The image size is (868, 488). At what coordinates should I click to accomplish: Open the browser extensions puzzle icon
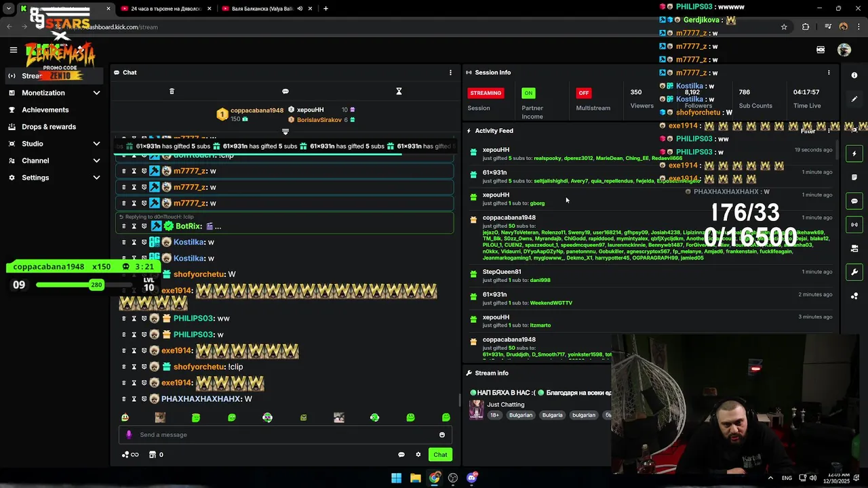(806, 27)
